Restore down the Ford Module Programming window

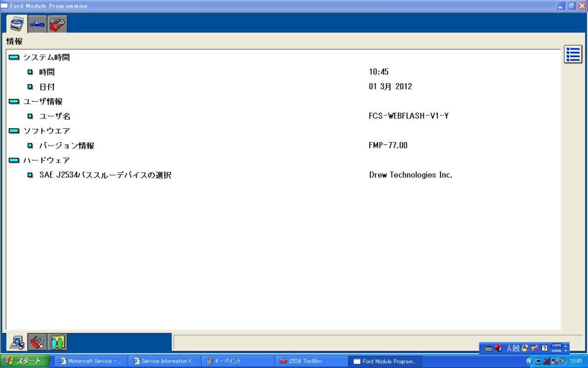(571, 6)
